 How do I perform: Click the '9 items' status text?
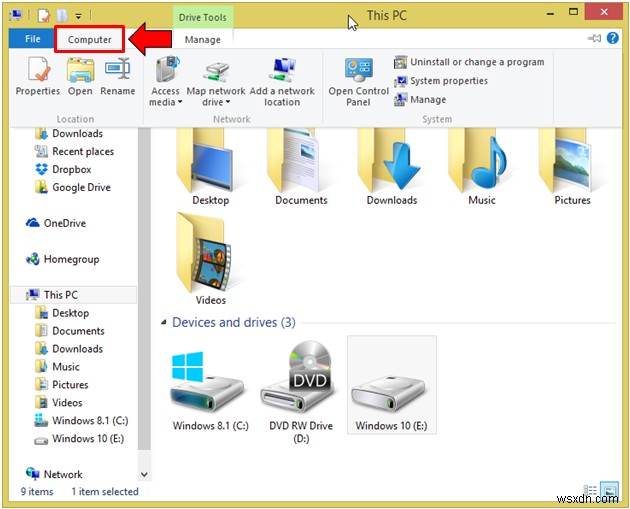point(37,492)
